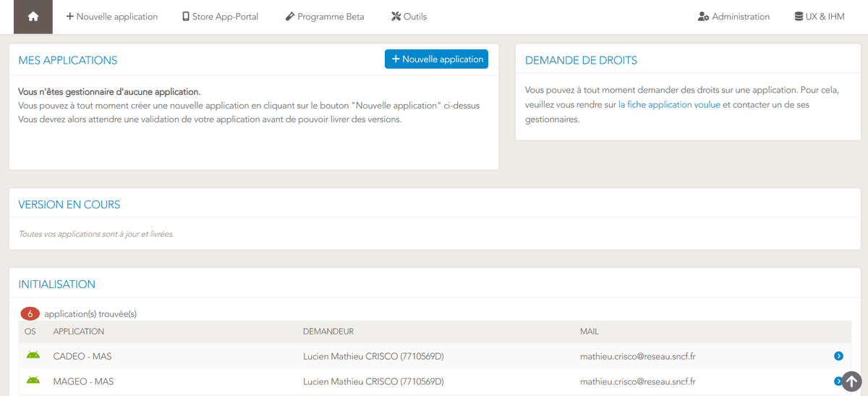This screenshot has height=396, width=868.
Task: Click the MAIL column header
Action: pos(590,332)
